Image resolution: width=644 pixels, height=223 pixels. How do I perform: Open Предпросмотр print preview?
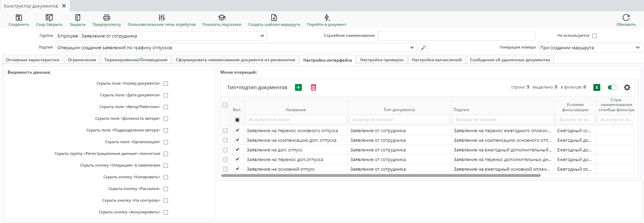[x=107, y=18]
